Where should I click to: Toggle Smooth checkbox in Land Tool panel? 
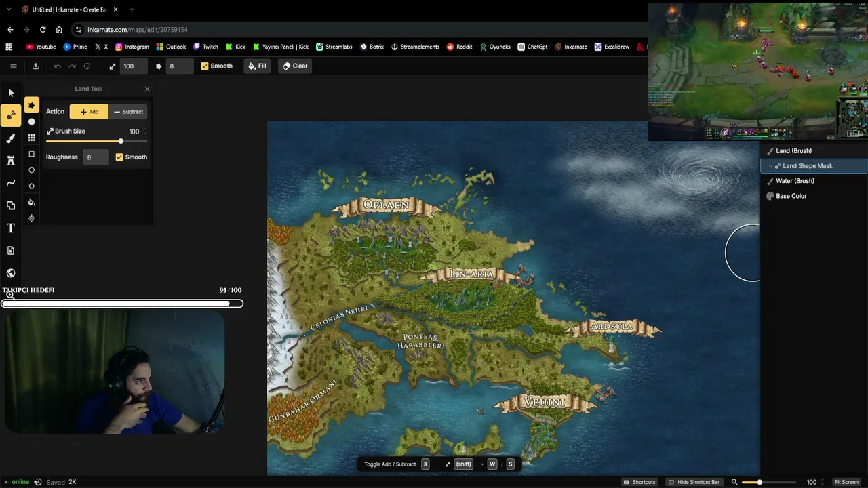119,157
